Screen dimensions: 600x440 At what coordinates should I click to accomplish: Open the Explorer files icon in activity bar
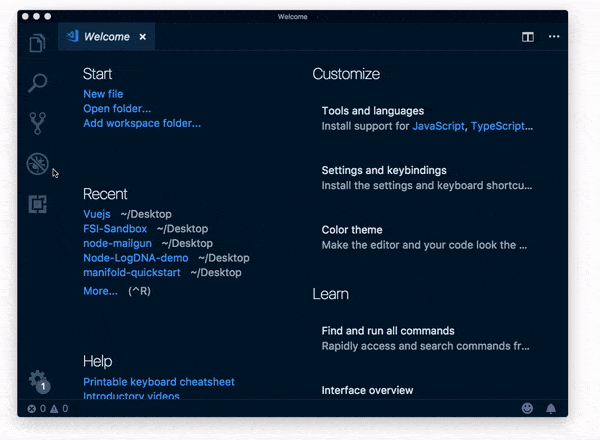tap(37, 43)
